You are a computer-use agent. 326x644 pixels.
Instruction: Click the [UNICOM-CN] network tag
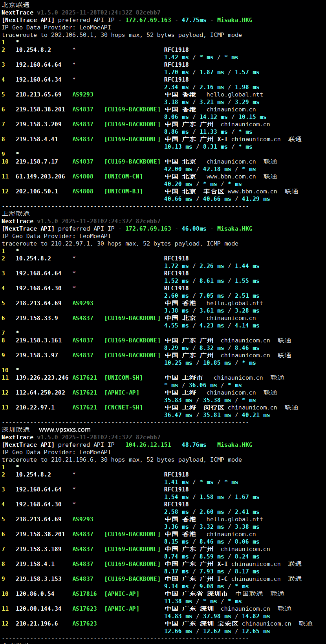click(x=123, y=176)
